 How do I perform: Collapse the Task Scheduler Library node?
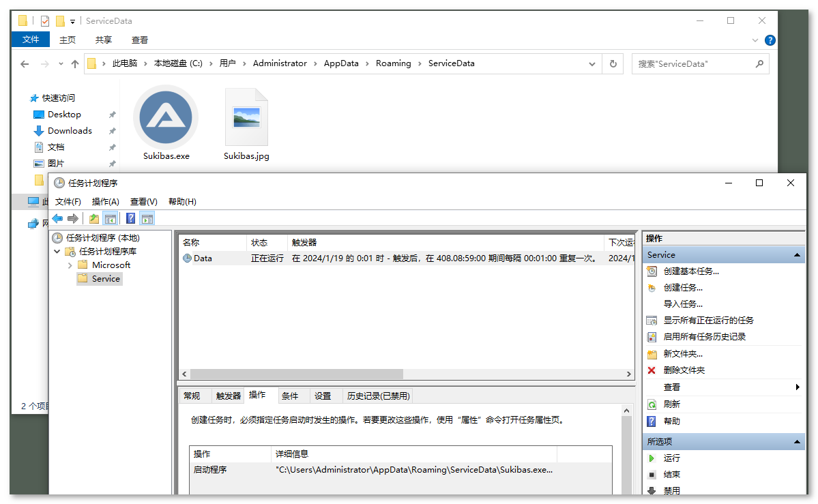(57, 252)
